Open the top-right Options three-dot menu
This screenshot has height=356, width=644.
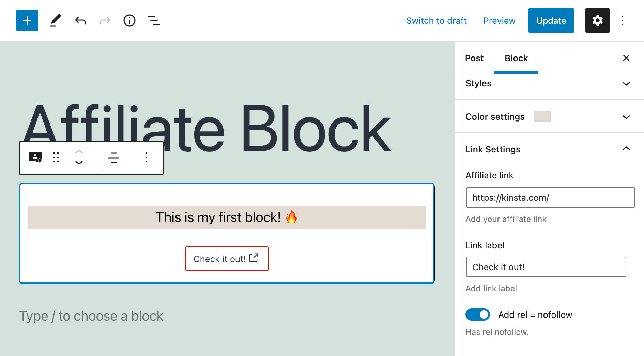[x=622, y=20]
